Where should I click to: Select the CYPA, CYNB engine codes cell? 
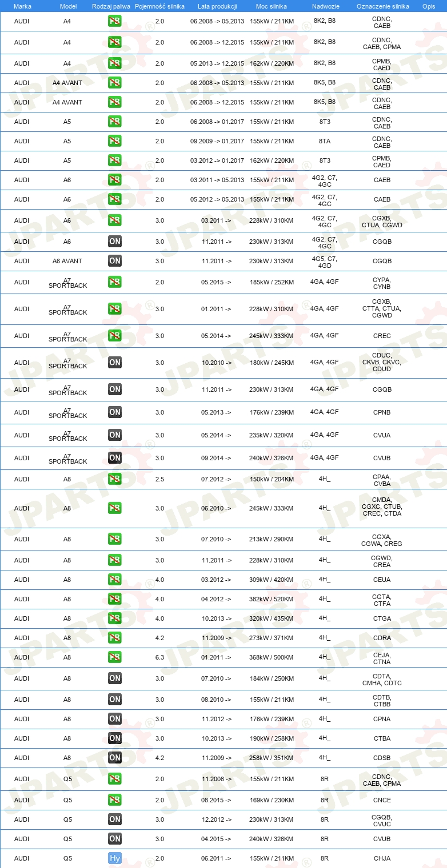tap(382, 283)
